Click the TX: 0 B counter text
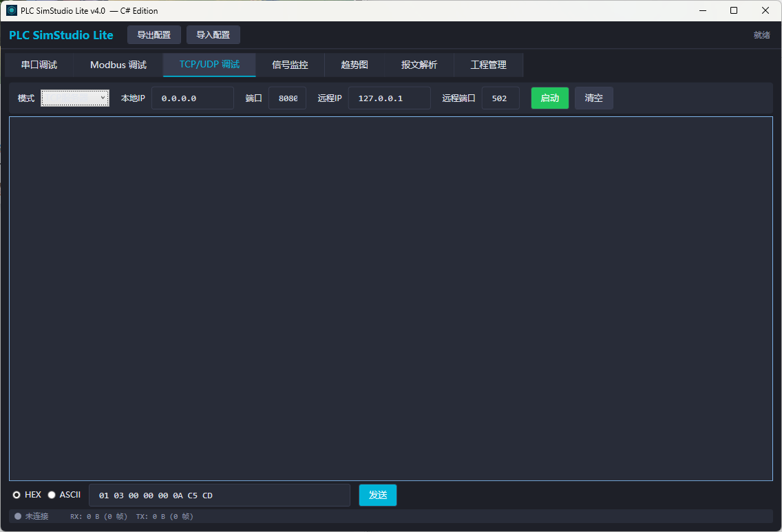Viewport: 782px width, 532px height. 165,517
